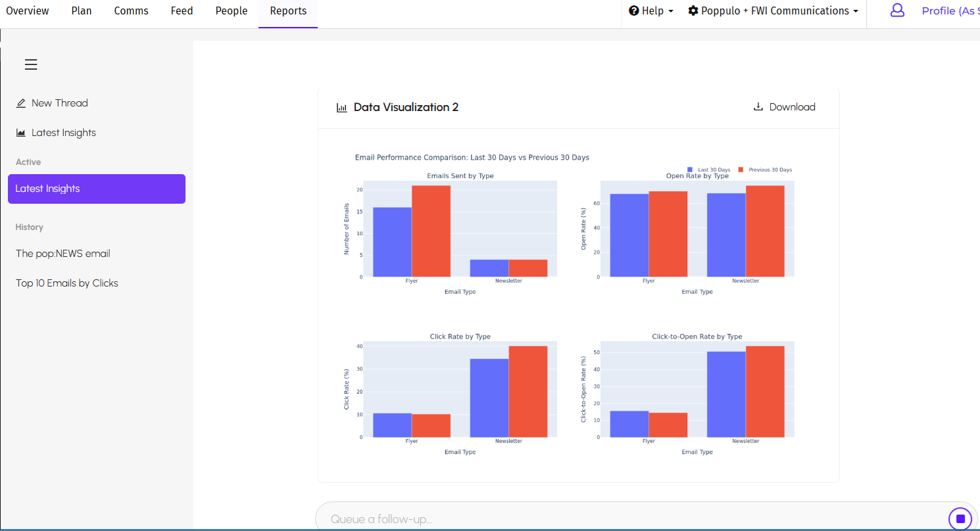Click the New Thread pencil icon

(21, 103)
